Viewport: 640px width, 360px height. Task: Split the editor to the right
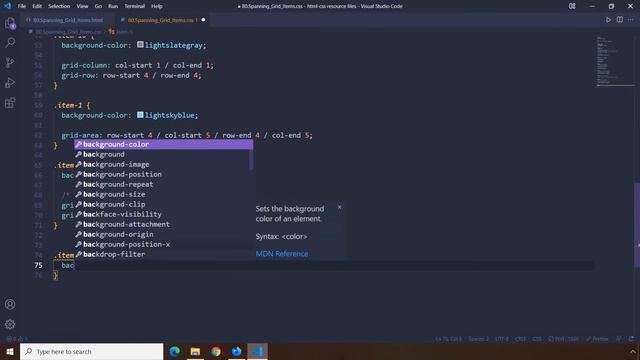click(620, 20)
